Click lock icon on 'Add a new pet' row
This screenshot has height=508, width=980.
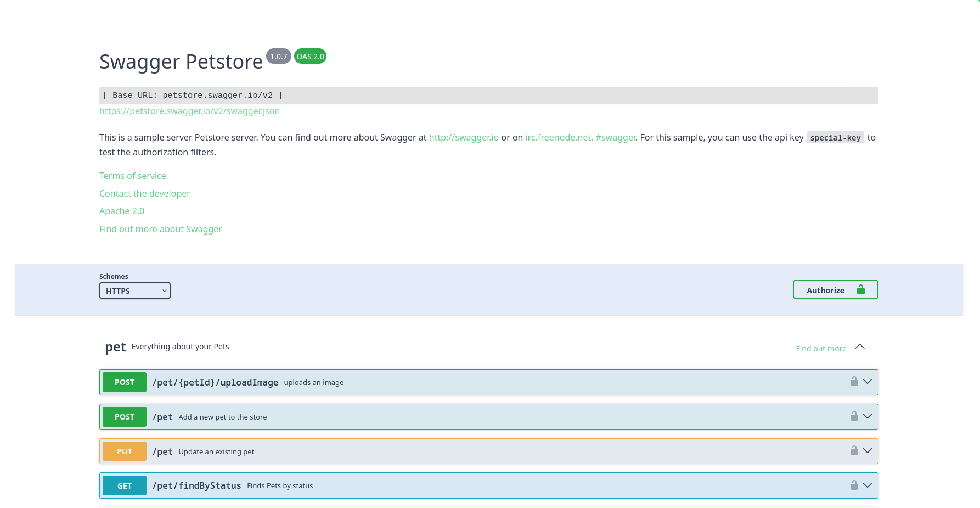click(x=854, y=416)
